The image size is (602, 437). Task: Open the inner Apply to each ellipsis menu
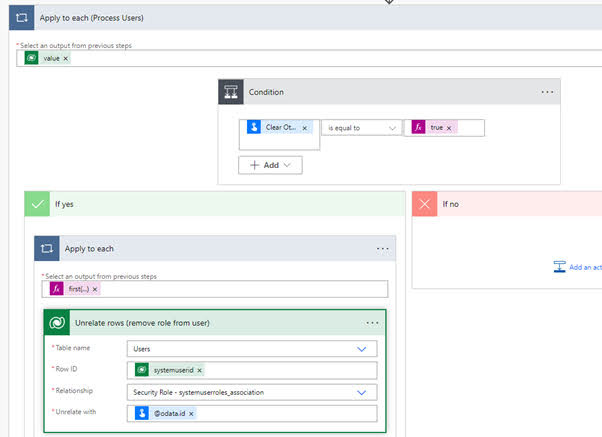pos(383,248)
